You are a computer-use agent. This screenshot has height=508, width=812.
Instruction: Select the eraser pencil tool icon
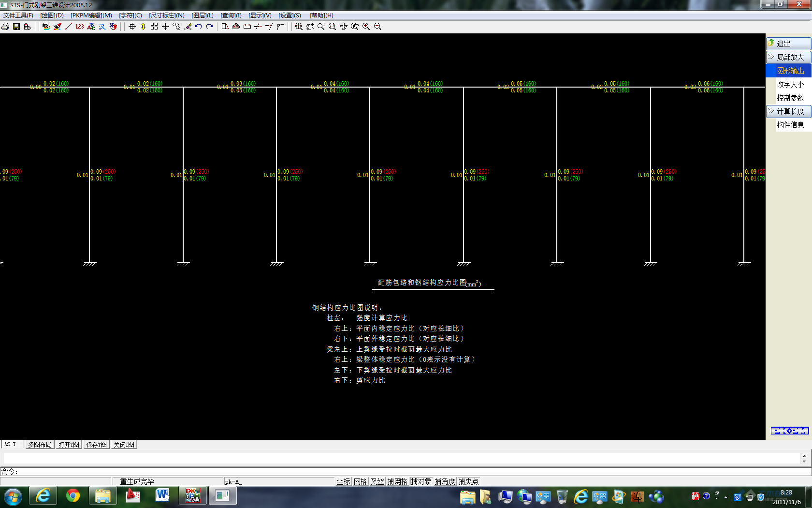coord(188,27)
